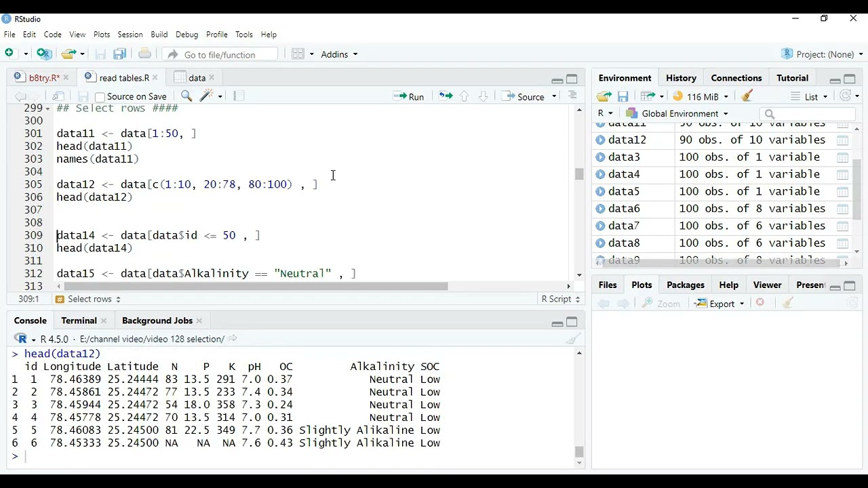Screen dimensions: 868x488
Task: Open the Addins dropdown
Action: point(339,54)
